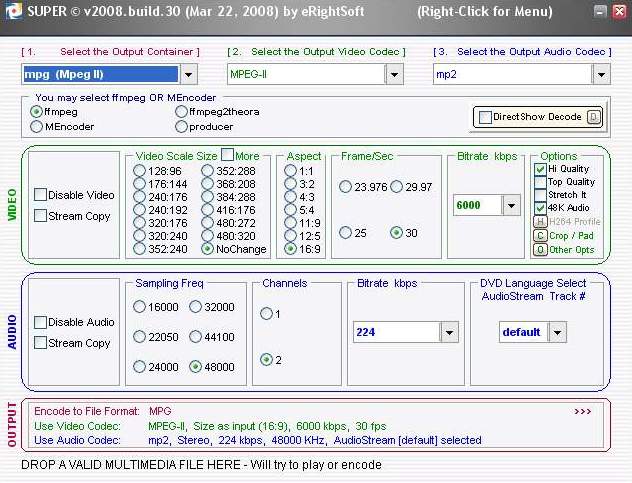Open the Output Audio Codec dropdown

pos(601,75)
